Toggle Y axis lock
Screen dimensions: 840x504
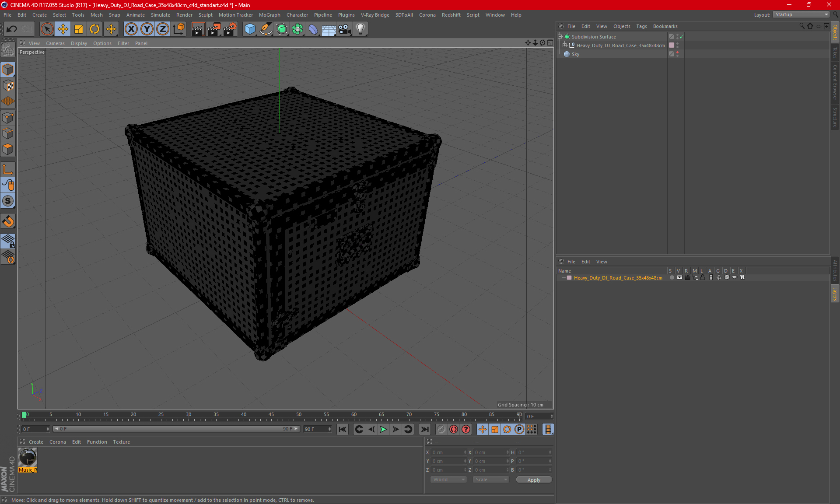point(147,29)
